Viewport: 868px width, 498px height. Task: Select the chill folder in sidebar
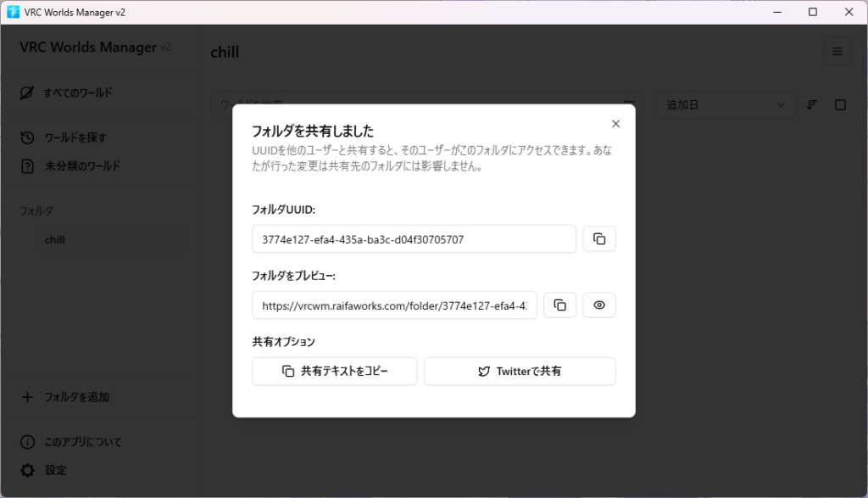coord(55,240)
